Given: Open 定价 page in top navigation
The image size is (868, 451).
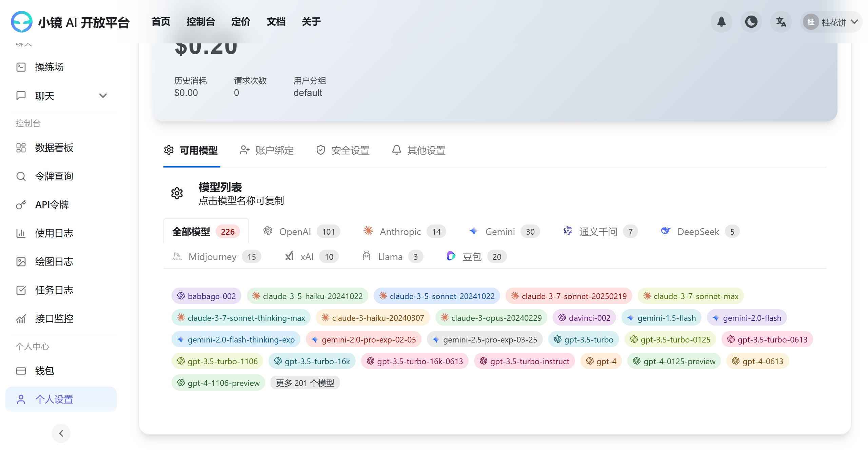Looking at the screenshot, I should pos(241,22).
